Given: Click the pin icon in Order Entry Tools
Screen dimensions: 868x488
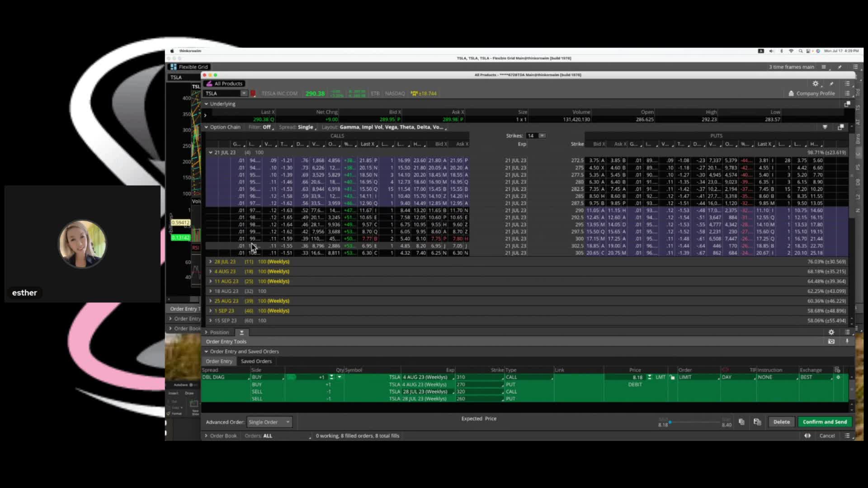Looking at the screenshot, I should (x=847, y=342).
